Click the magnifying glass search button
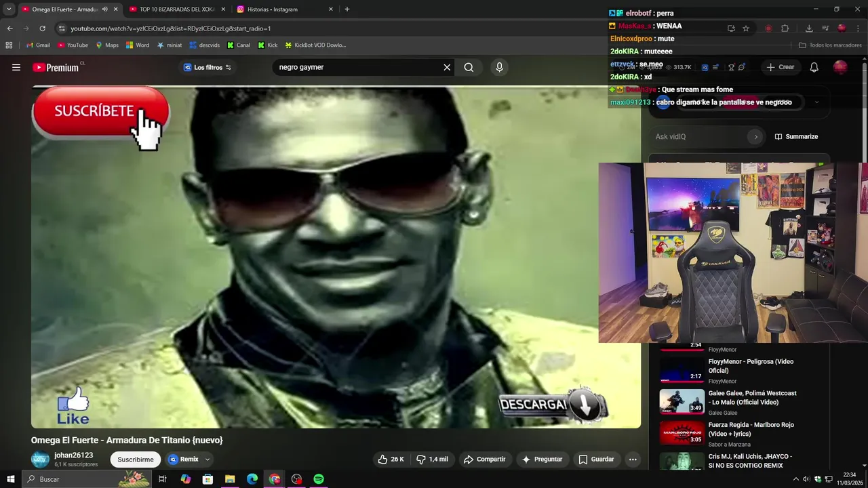 coord(469,67)
